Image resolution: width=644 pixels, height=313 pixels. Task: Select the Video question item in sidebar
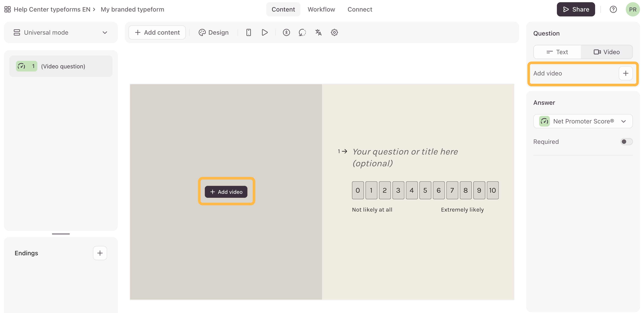click(61, 66)
